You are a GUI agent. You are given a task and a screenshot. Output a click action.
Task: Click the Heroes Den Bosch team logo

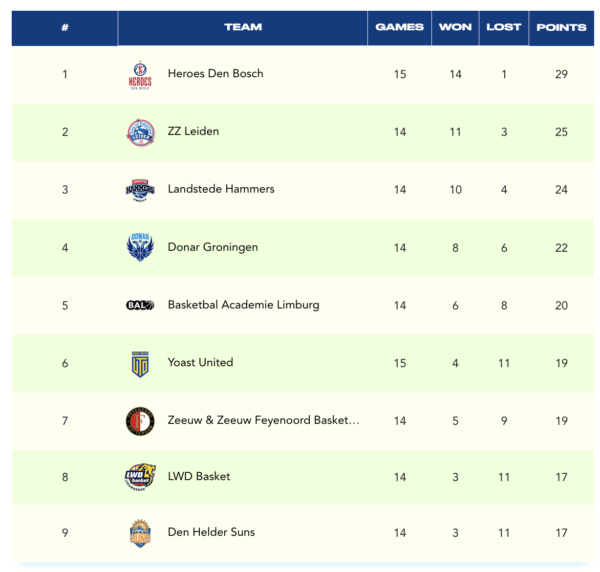(140, 75)
